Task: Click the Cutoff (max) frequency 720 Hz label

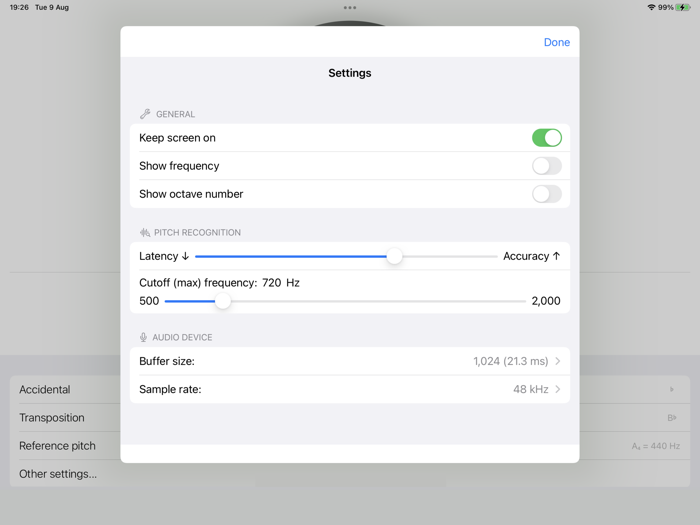Action: point(219,283)
